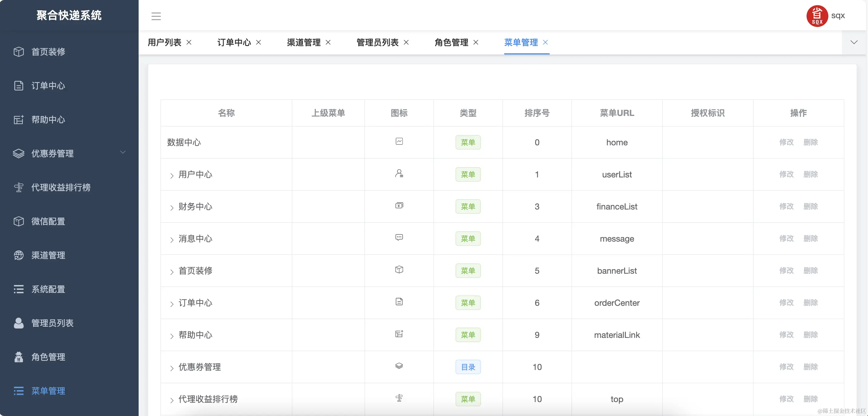Image resolution: width=868 pixels, height=416 pixels.
Task: Click the 帮助中心 sidebar icon
Action: click(19, 120)
